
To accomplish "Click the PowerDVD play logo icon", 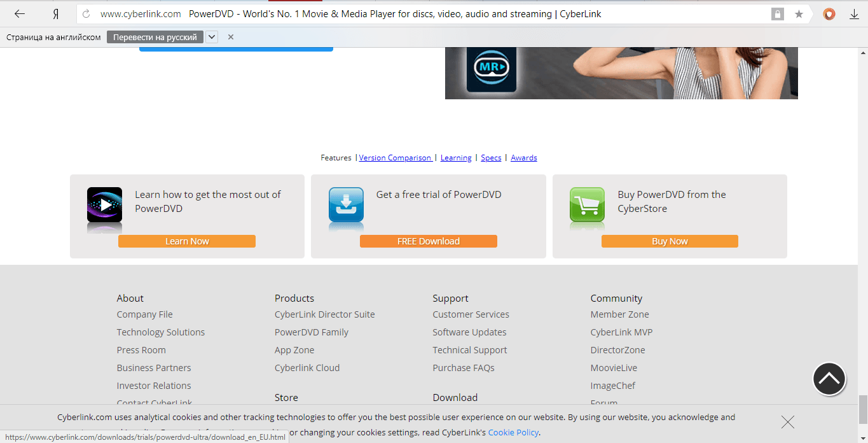I will pos(104,205).
